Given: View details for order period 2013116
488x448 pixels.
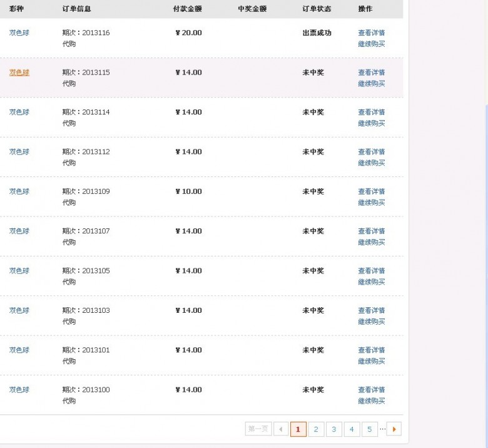Looking at the screenshot, I should pos(371,33).
